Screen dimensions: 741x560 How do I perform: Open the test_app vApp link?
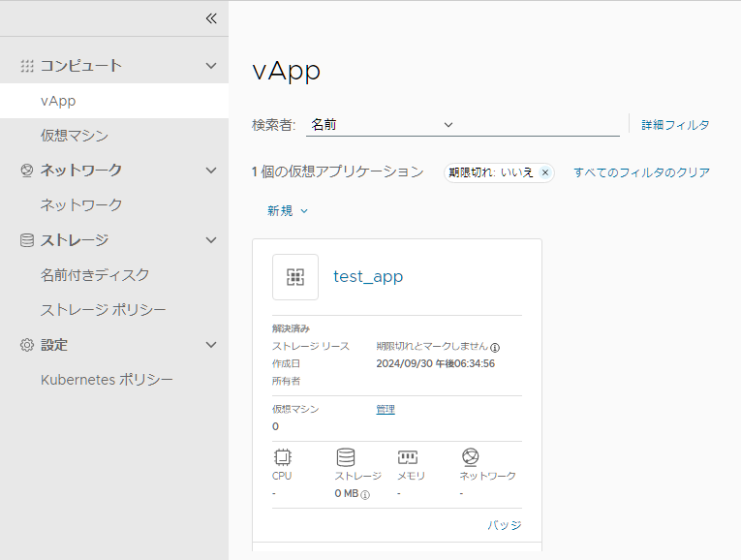(368, 276)
